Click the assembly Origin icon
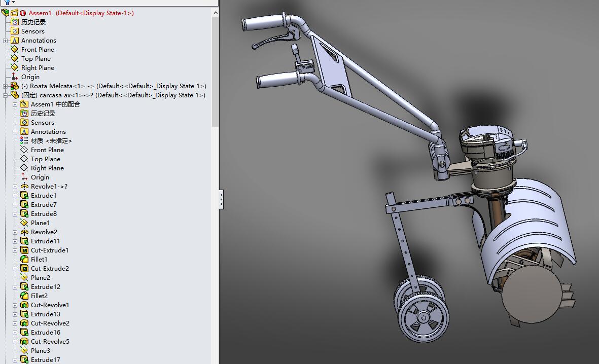The height and width of the screenshot is (364, 599). (x=15, y=77)
